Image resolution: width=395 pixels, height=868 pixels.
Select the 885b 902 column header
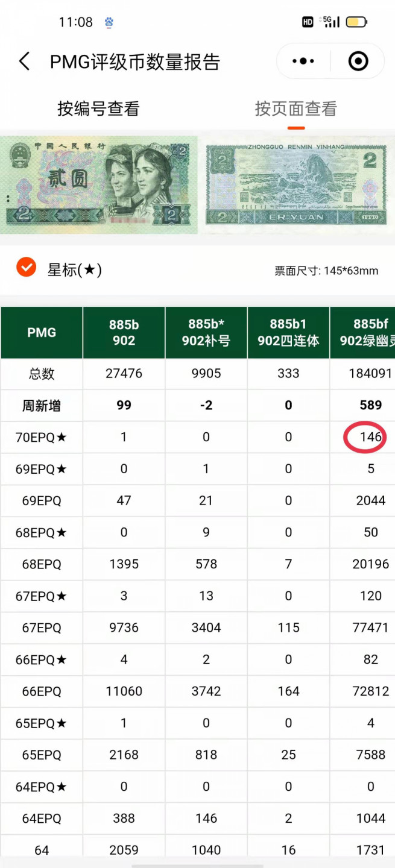[124, 333]
